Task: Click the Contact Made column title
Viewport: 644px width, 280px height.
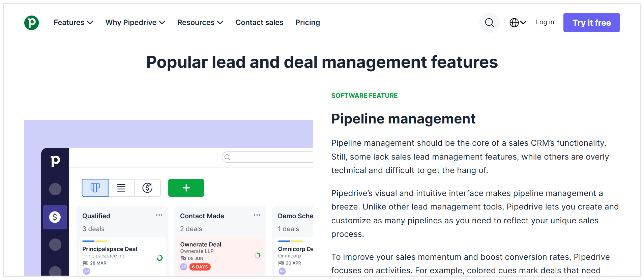Action: pyautogui.click(x=202, y=216)
